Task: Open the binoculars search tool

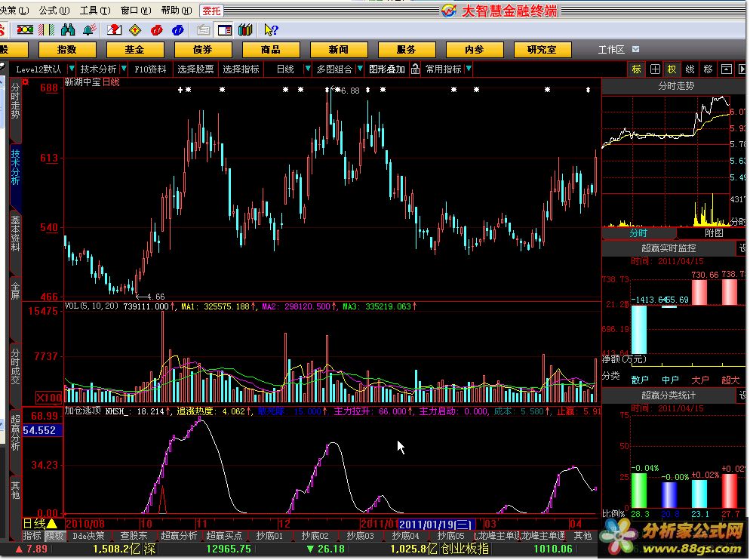Action: click(68, 30)
